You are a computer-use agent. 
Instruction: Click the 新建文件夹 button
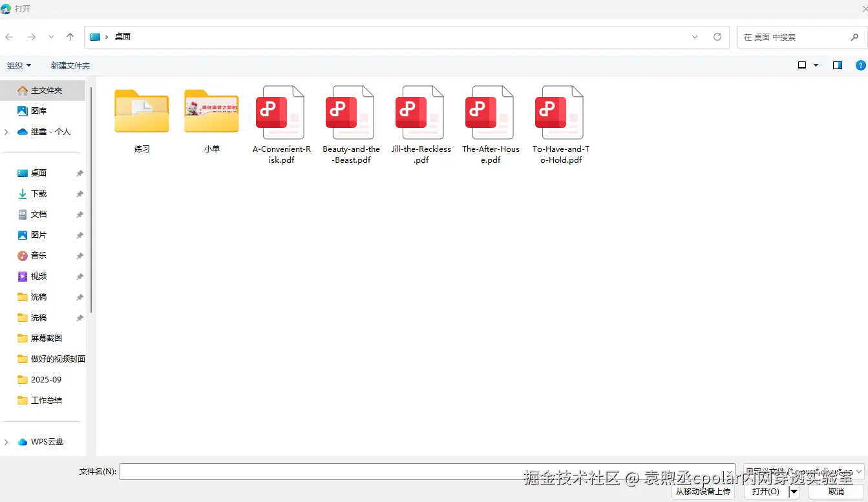70,65
